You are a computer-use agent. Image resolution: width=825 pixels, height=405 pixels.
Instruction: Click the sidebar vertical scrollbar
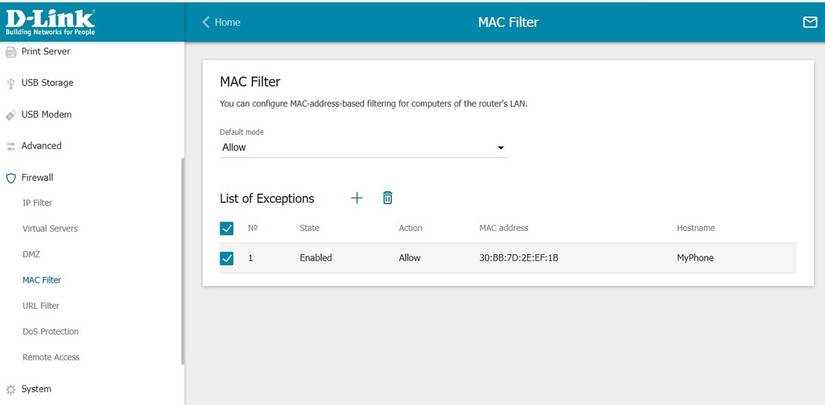[182, 260]
